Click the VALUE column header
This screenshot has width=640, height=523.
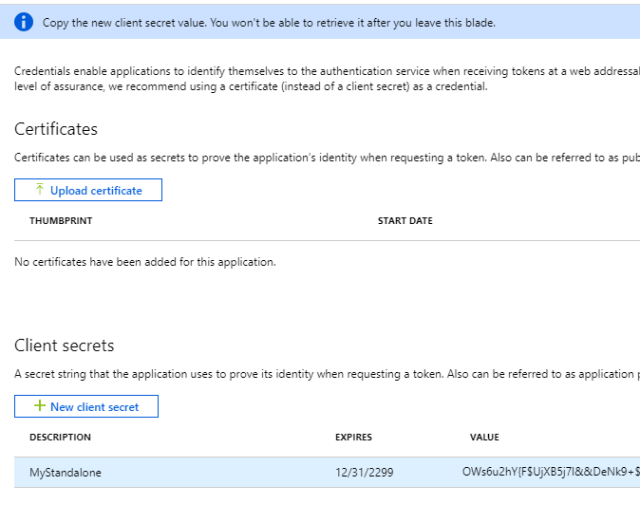(x=484, y=437)
